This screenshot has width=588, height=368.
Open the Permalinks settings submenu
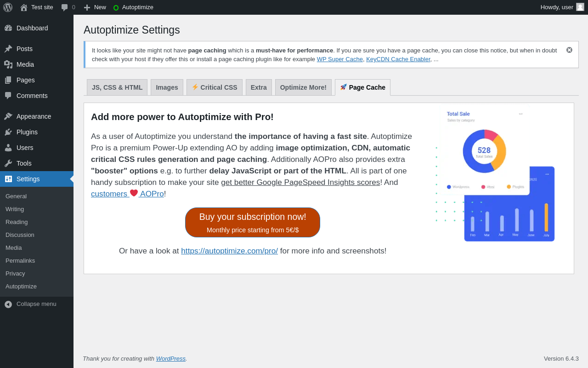pos(20,260)
